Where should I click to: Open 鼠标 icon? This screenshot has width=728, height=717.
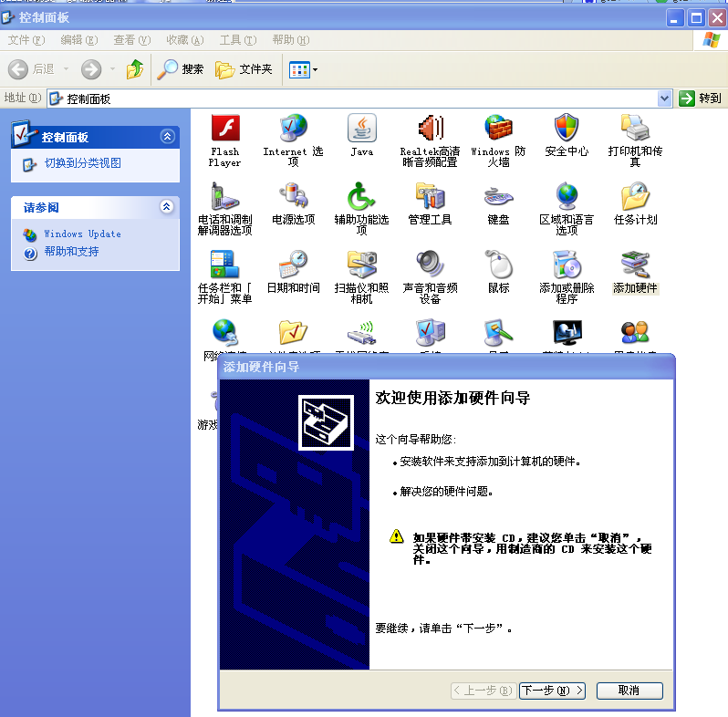coord(498,265)
